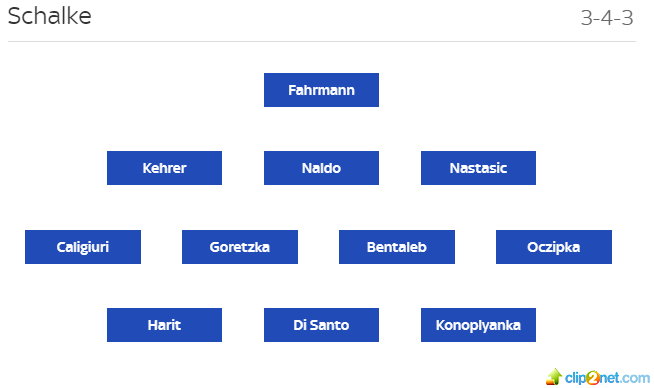Click the Caligiuri midfielder box
Screen dimensions: 654x388
[83, 247]
